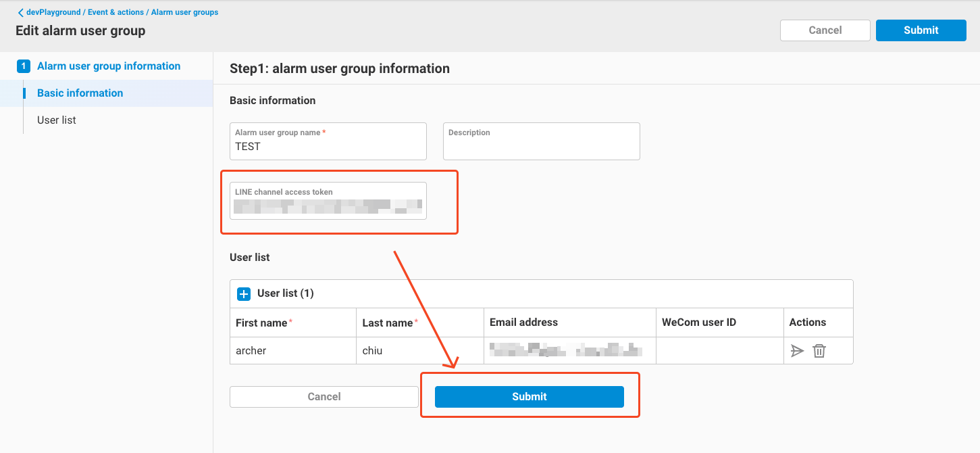The height and width of the screenshot is (453, 980).
Task: Click the step 1 number badge
Action: point(23,66)
